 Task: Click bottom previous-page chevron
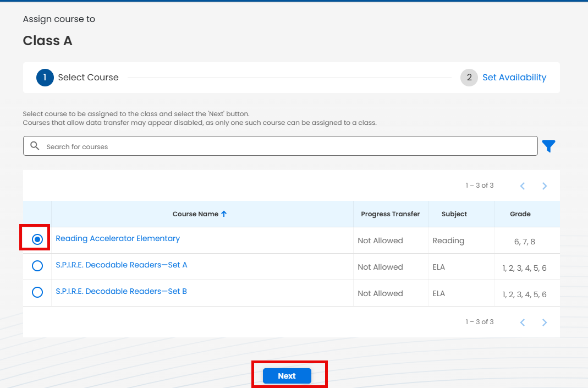[x=523, y=323]
